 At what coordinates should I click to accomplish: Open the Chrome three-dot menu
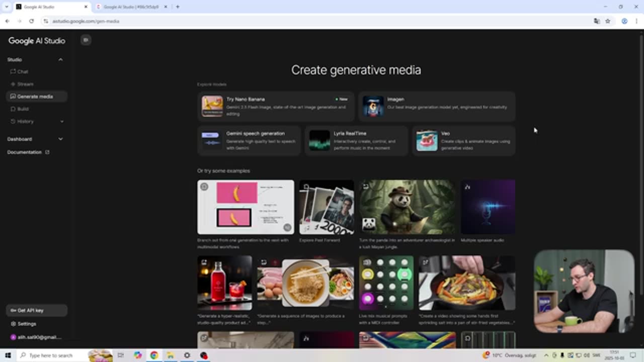point(636,21)
